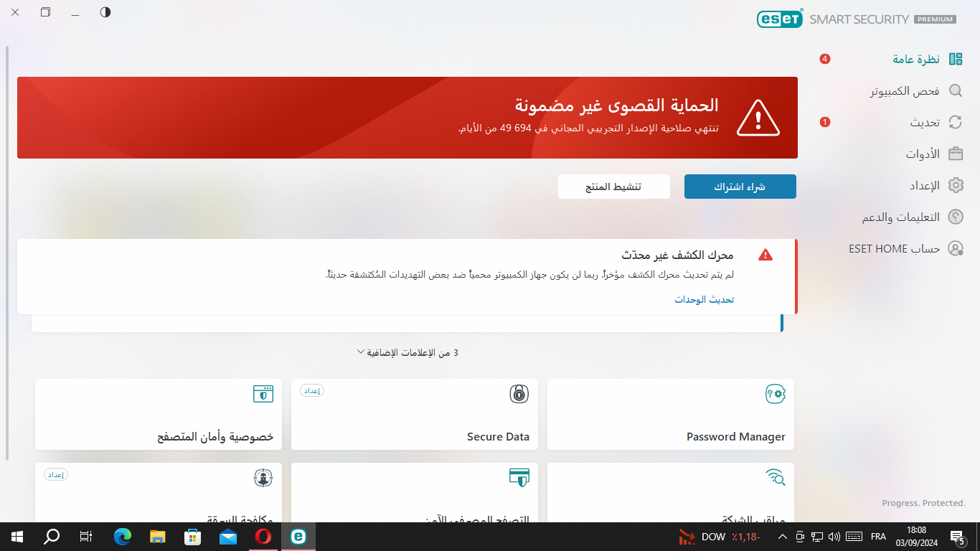Expand the 3 additional notifications chevron

(361, 352)
